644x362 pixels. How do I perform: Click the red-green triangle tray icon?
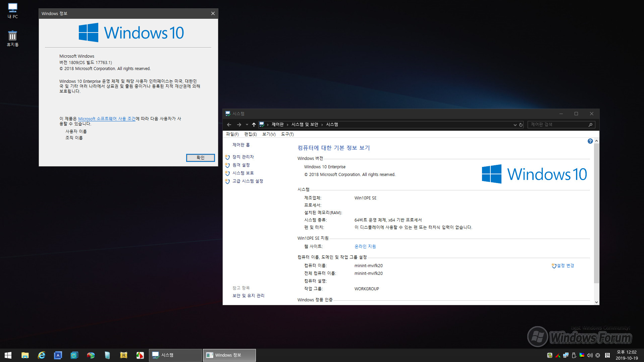tap(557, 355)
